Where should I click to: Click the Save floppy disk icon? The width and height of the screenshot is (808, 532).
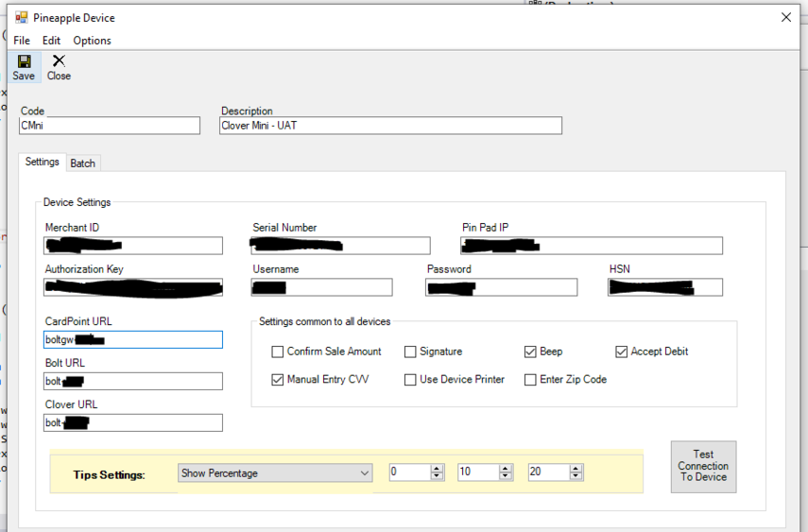click(x=24, y=61)
